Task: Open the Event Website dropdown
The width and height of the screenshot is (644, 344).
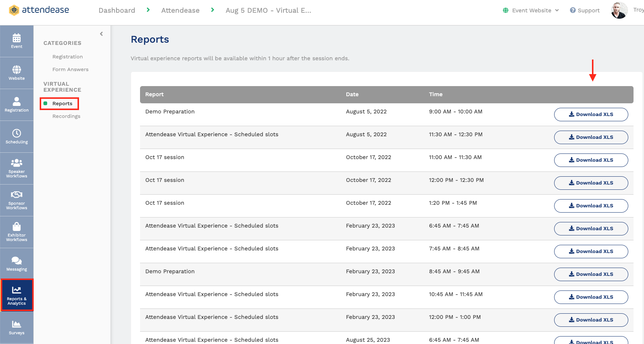Action: (x=530, y=10)
